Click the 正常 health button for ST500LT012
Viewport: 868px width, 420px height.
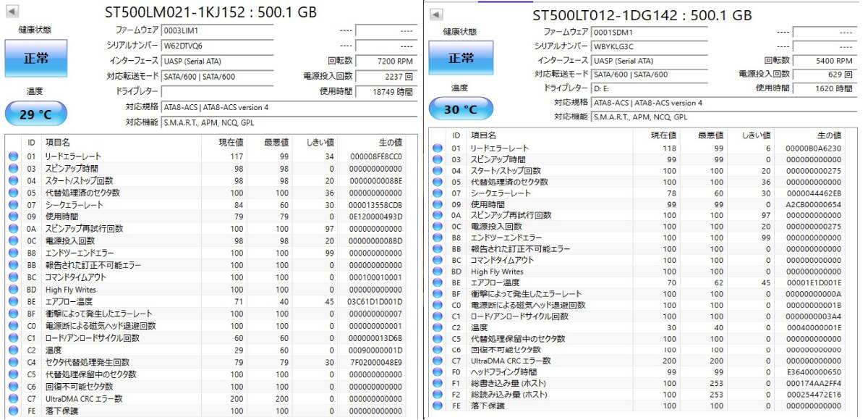[460, 58]
